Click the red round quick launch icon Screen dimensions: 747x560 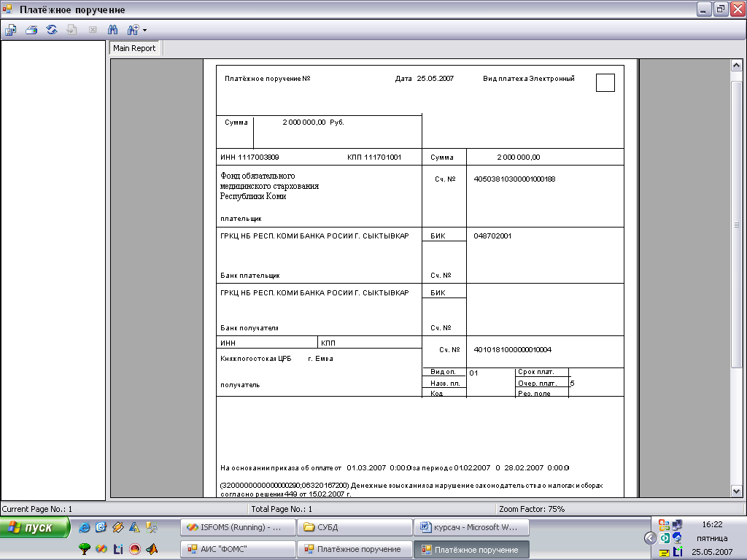[x=135, y=549]
